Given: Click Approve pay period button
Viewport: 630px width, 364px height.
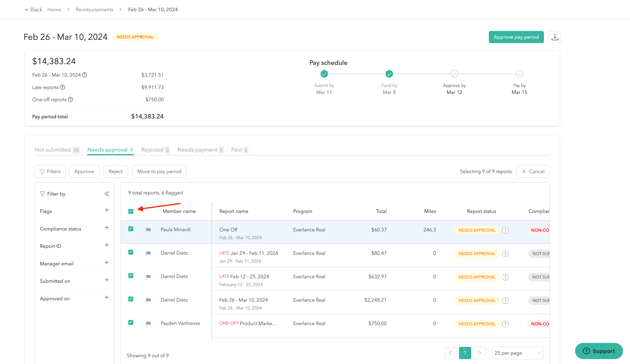Looking at the screenshot, I should click(516, 37).
